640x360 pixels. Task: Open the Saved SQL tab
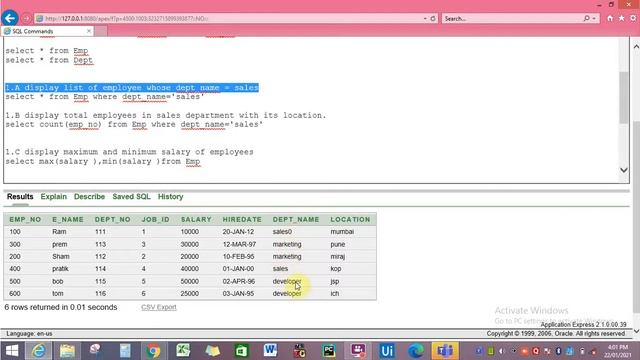click(131, 197)
